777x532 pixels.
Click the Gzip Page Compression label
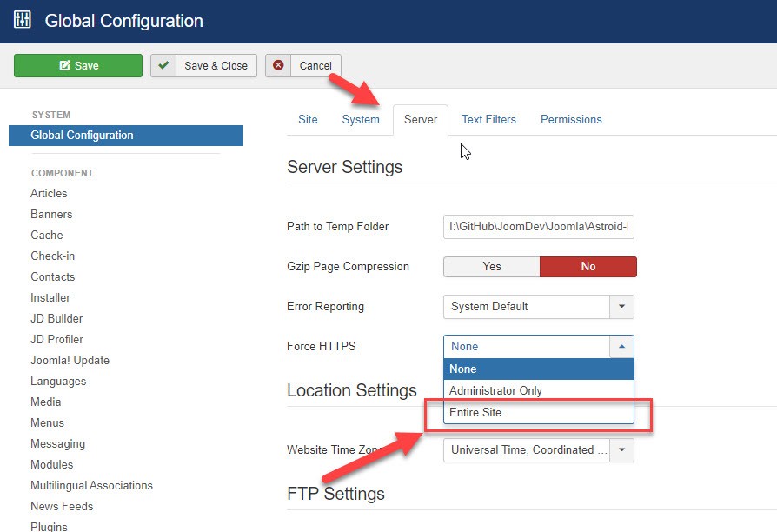point(348,267)
